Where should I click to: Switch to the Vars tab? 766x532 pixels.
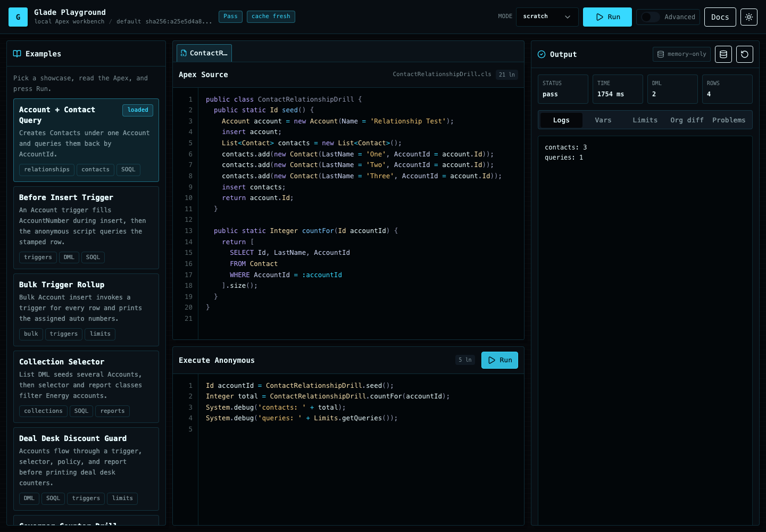click(x=603, y=120)
